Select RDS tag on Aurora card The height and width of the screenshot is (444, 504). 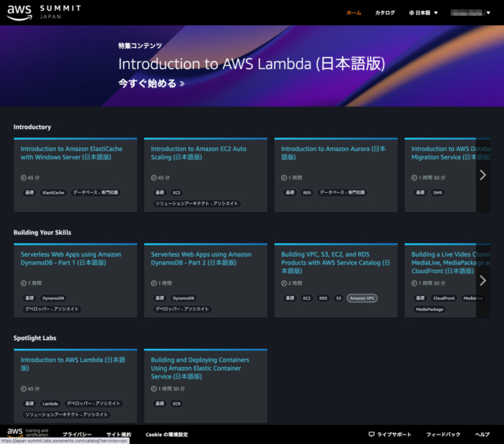[x=307, y=192]
